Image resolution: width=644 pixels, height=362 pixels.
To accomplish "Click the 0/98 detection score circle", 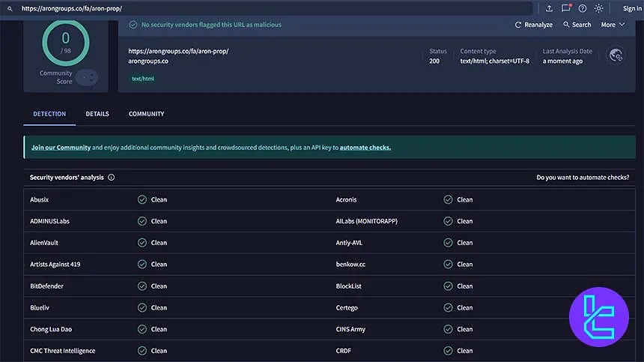I will pyautogui.click(x=66, y=43).
